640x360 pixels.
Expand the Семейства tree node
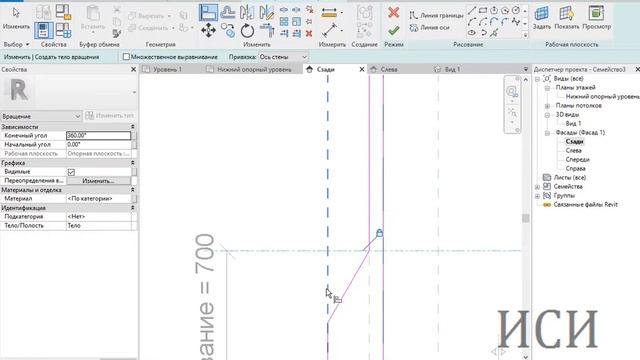coord(538,187)
